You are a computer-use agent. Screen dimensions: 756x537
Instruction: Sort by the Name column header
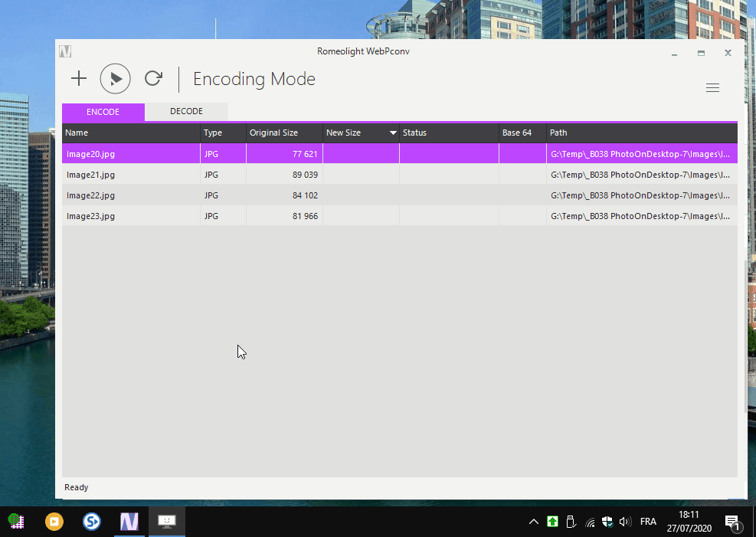click(131, 133)
